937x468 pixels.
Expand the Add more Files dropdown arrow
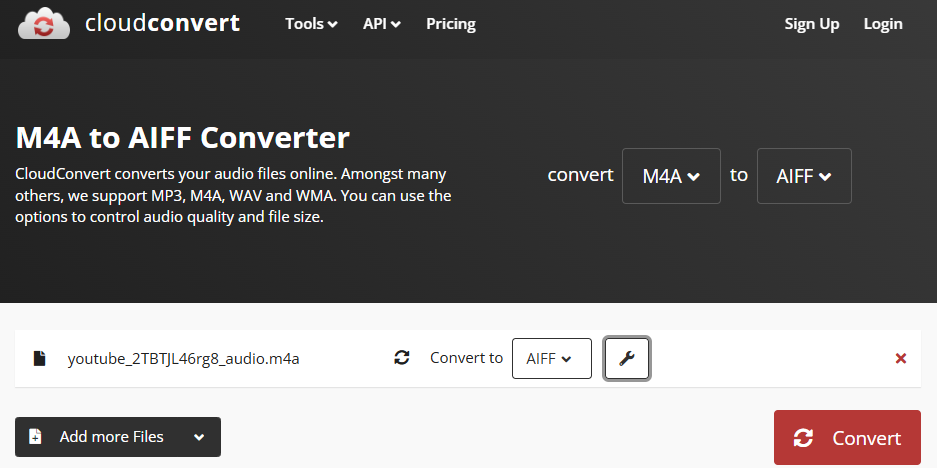[x=199, y=437]
